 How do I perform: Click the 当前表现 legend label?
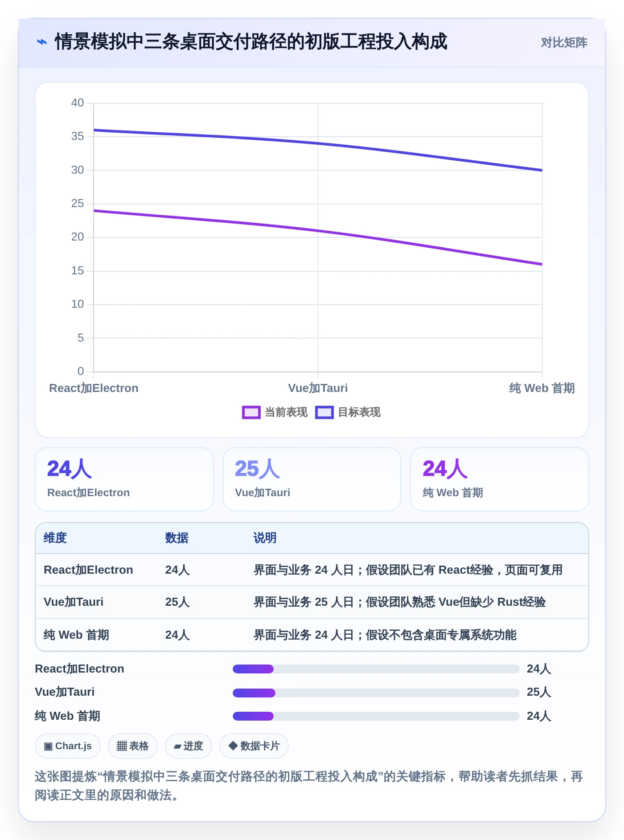(286, 412)
